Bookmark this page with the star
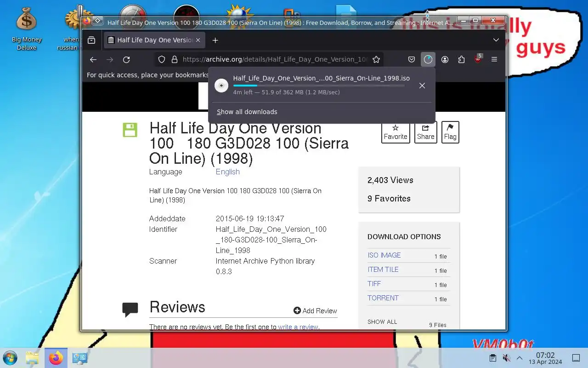The width and height of the screenshot is (588, 368). 376,59
